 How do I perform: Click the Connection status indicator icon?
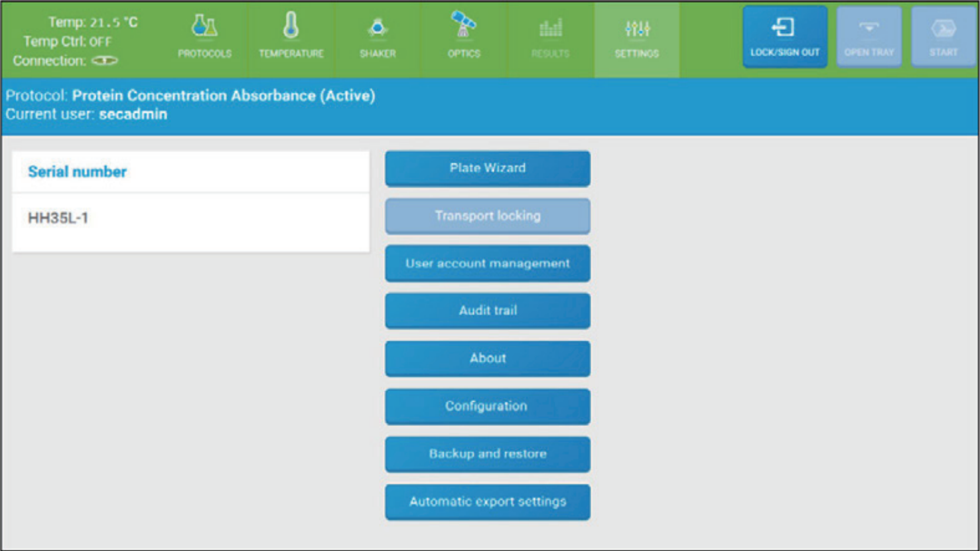104,61
